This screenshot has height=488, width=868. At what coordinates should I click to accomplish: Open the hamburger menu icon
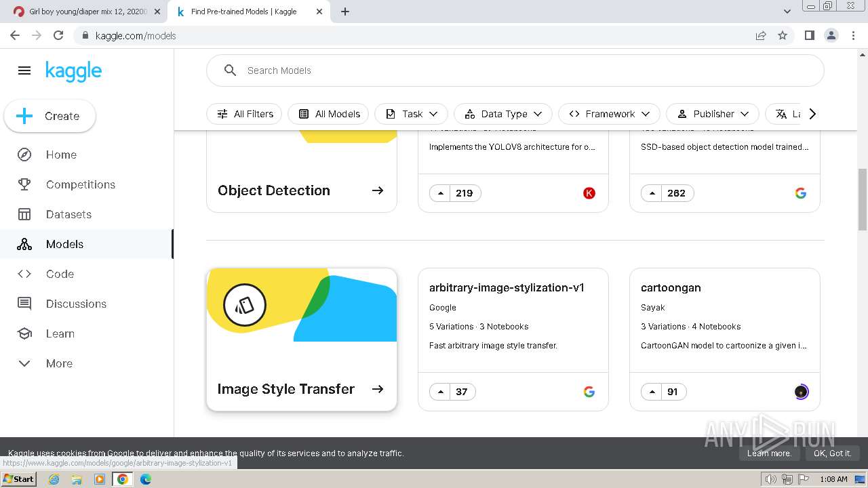24,70
